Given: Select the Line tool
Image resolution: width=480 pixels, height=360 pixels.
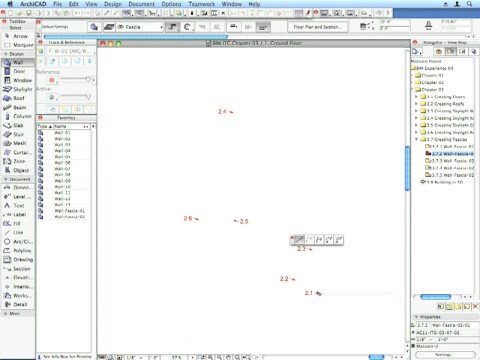Looking at the screenshot, I should (x=17, y=233).
